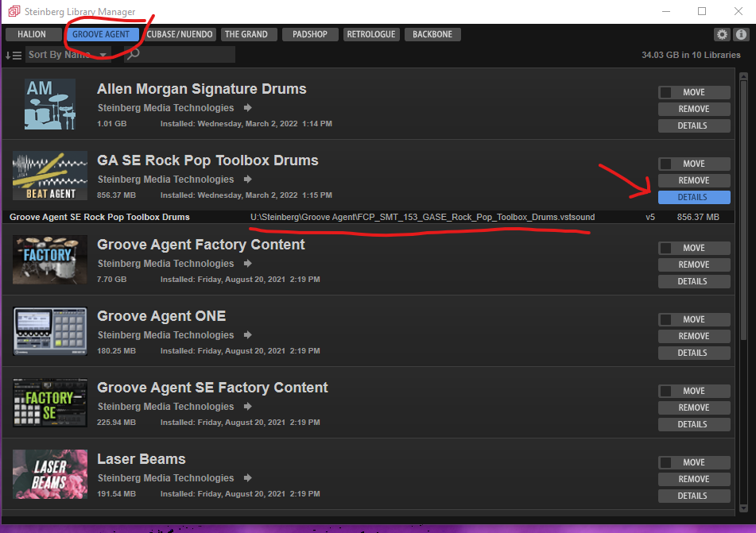The width and height of the screenshot is (756, 533).
Task: Click arrow next to GA SE Rock Pop vendor
Action: [248, 179]
